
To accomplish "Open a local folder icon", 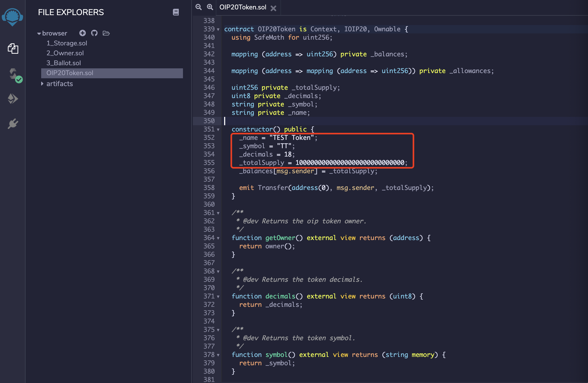I will tap(106, 33).
